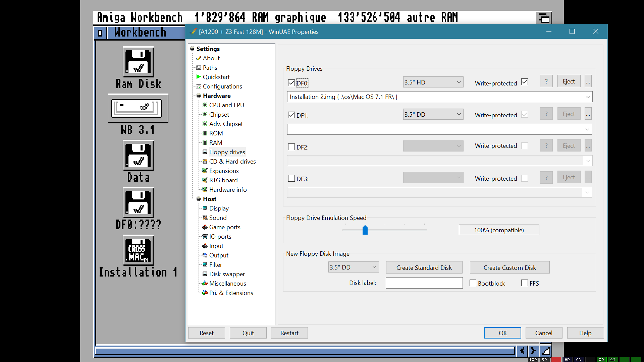Click the 100% (compatible) speed field
This screenshot has height=362, width=644.
[x=499, y=230]
